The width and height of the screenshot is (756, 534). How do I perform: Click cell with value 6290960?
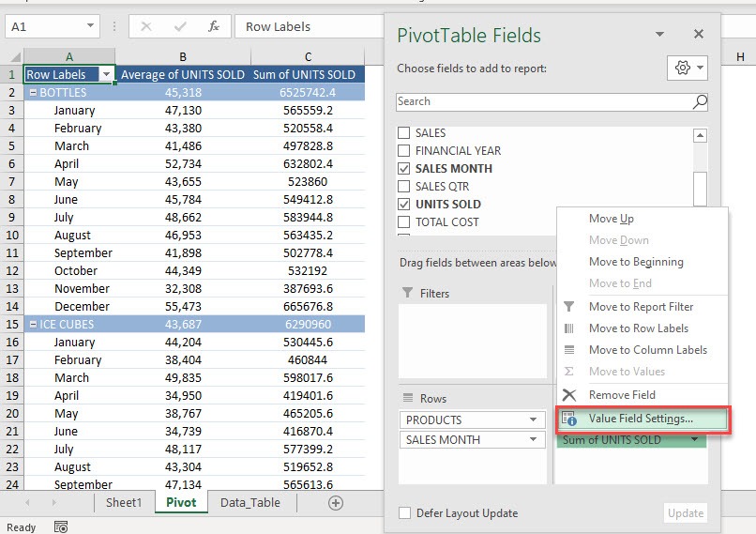pyautogui.click(x=308, y=324)
